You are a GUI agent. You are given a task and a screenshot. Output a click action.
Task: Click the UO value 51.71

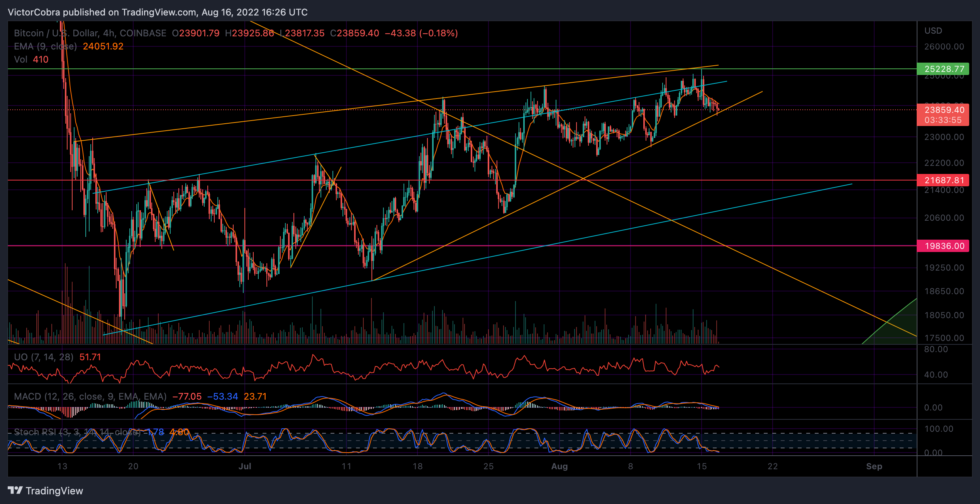tap(90, 357)
